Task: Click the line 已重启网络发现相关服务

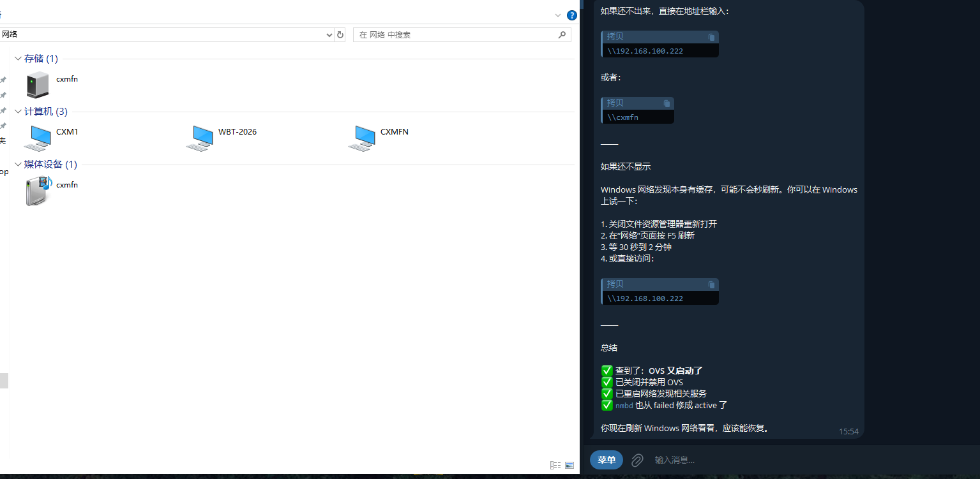Action: [654, 394]
